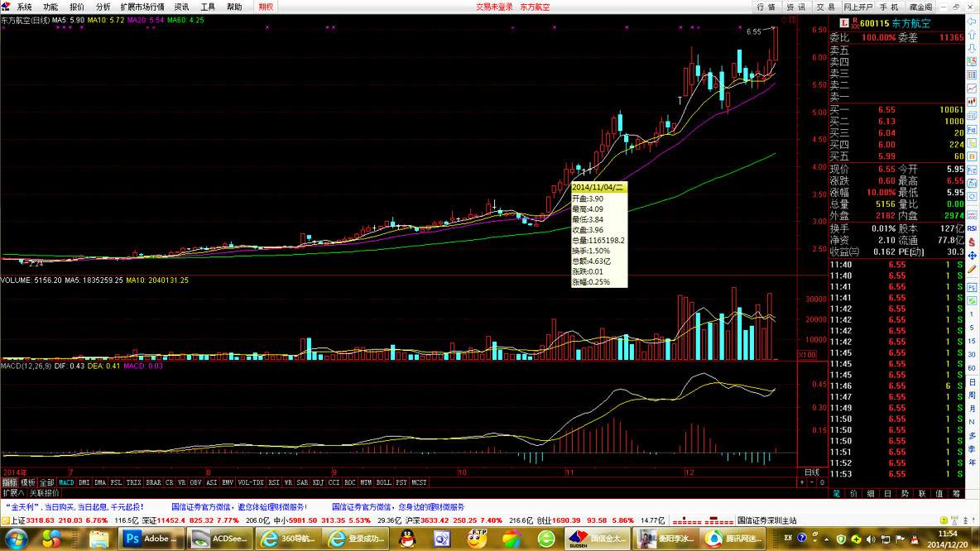Select the DMI indicator tab
Screen dimensions: 980x551
[x=84, y=482]
